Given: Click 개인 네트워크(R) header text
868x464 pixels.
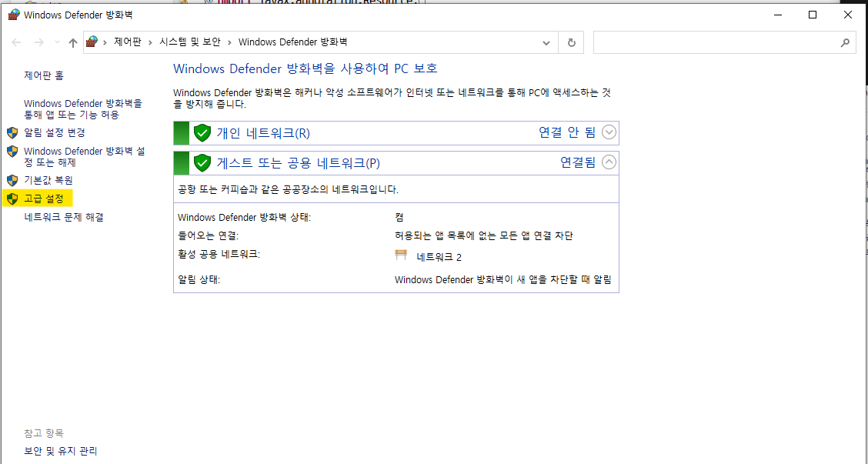Looking at the screenshot, I should coord(263,133).
